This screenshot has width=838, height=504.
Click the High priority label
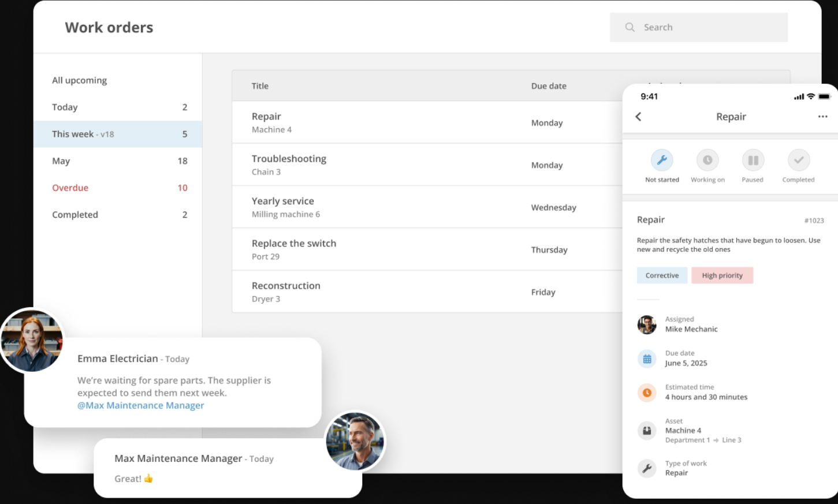pos(722,275)
